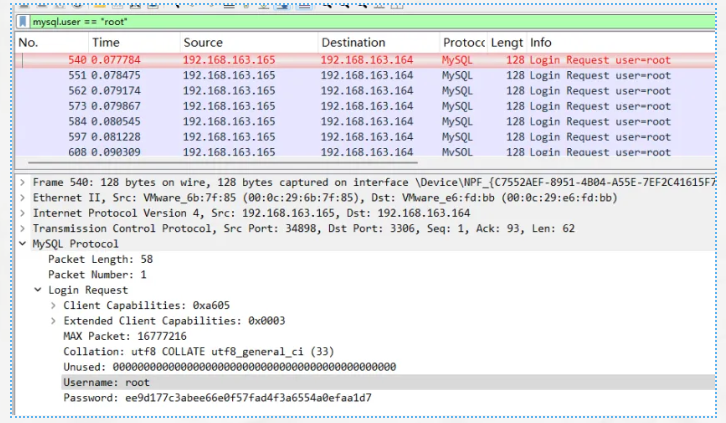Collapse the Login Request subtree
Viewport: 726px width, 423px height.
pyautogui.click(x=38, y=289)
